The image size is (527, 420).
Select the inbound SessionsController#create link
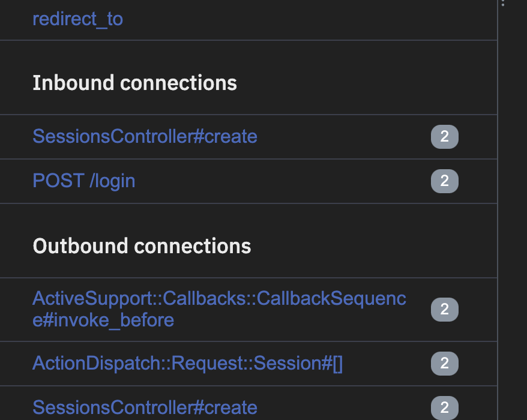point(145,137)
